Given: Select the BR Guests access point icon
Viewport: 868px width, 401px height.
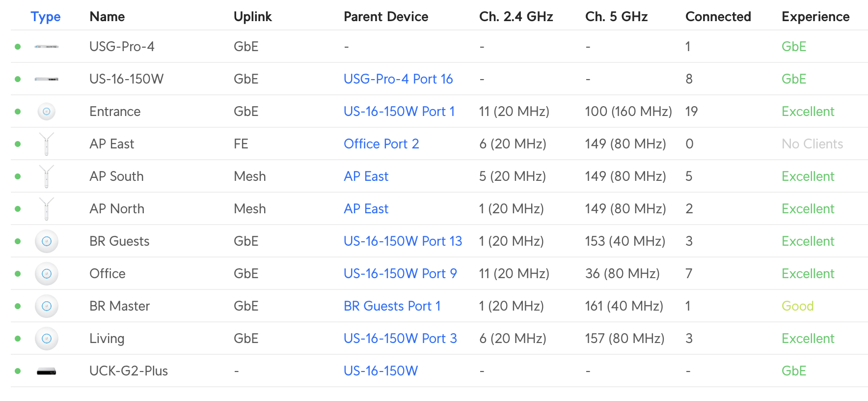Looking at the screenshot, I should 46,241.
